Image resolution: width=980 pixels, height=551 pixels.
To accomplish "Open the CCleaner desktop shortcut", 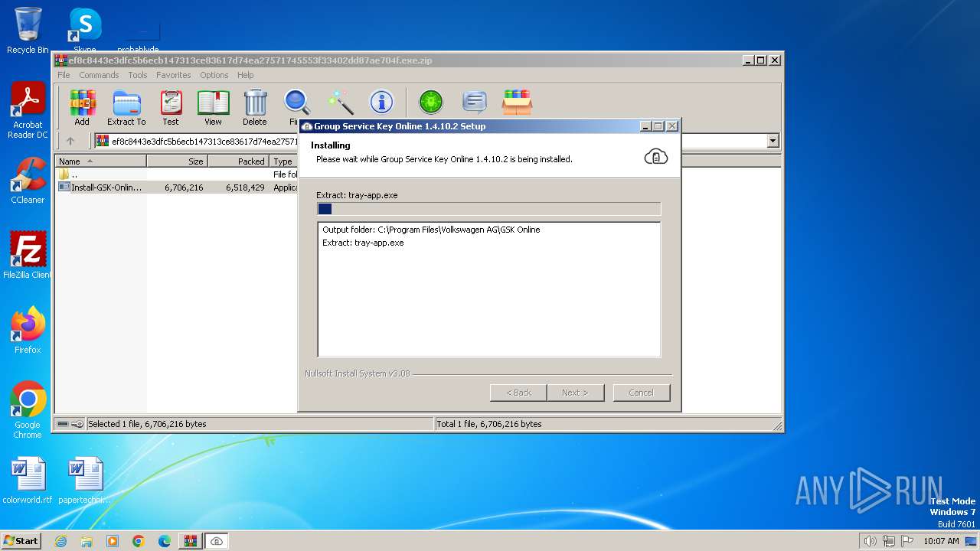I will 28,181.
